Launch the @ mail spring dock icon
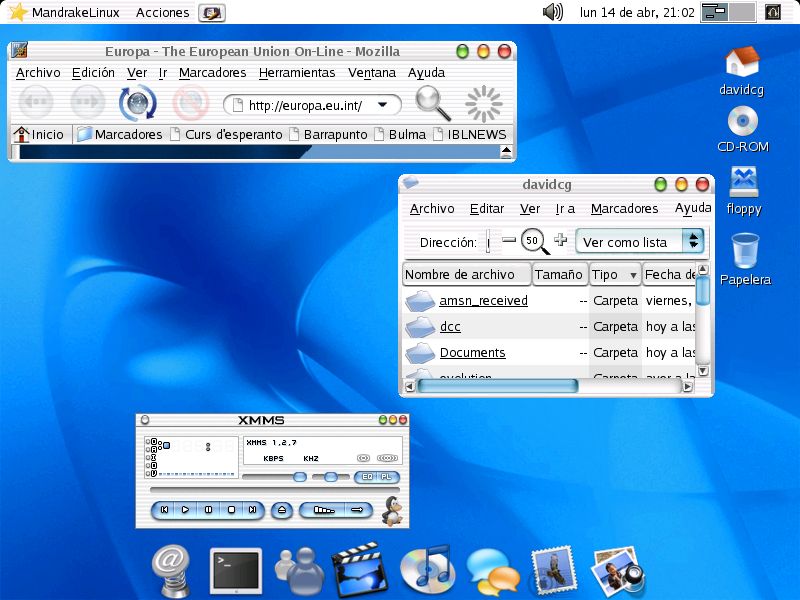 click(x=171, y=570)
